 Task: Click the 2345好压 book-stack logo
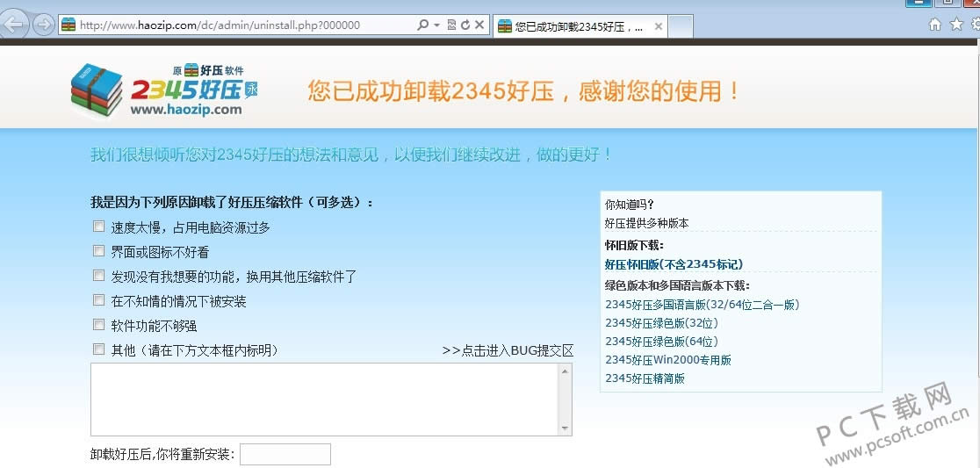pyautogui.click(x=97, y=90)
